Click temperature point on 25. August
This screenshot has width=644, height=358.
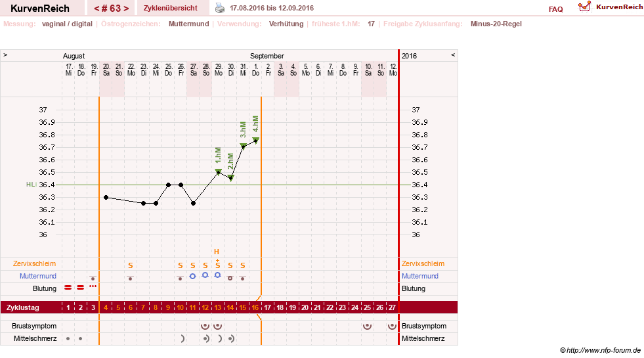(x=169, y=185)
